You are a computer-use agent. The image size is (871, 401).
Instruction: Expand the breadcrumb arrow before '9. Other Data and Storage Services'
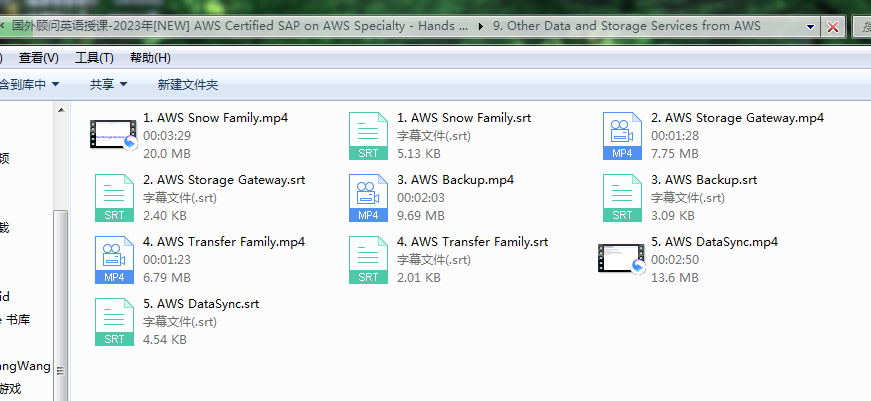(480, 26)
